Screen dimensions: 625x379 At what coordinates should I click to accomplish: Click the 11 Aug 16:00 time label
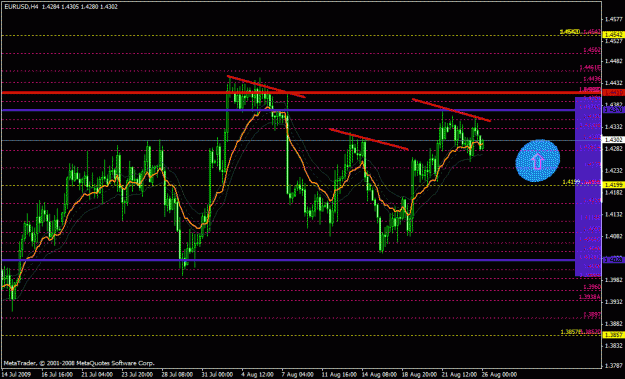(339, 375)
